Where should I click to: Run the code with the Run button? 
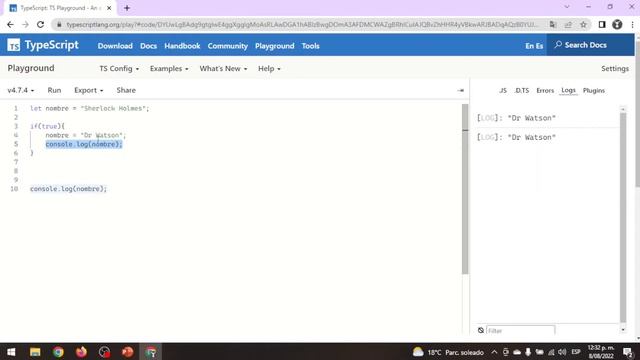[54, 90]
